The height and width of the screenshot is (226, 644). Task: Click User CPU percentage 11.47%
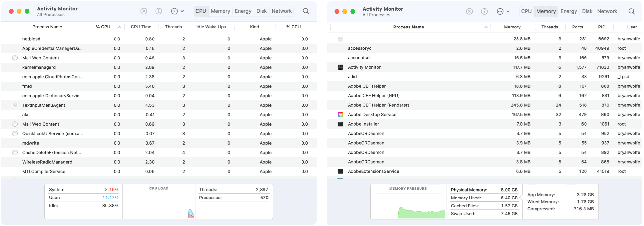110,198
